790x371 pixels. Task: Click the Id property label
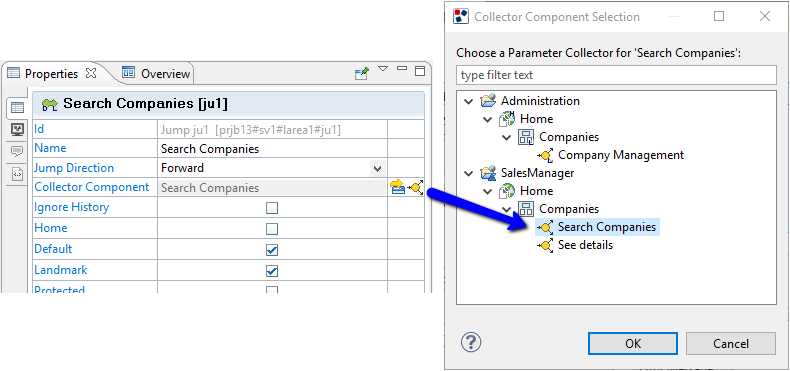(39, 129)
